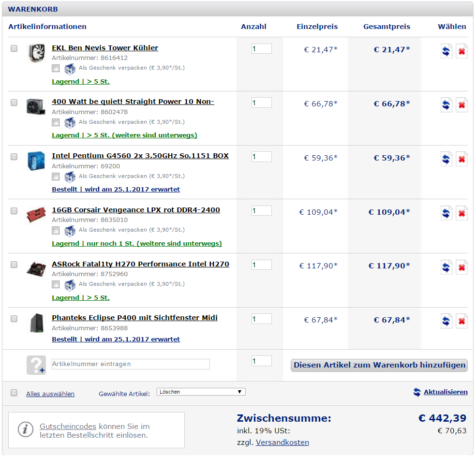This screenshot has width=476, height=457.
Task: Open the Gewählte Artikel dropdown
Action: [x=201, y=392]
